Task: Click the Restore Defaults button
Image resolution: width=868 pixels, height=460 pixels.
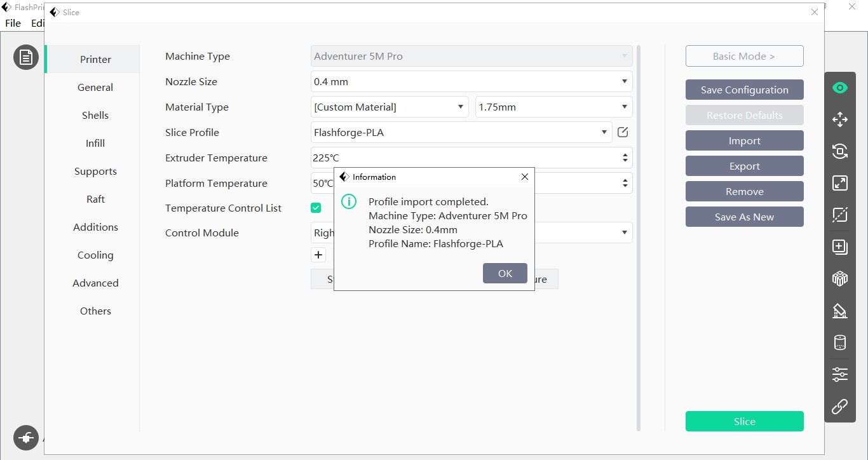Action: click(744, 115)
